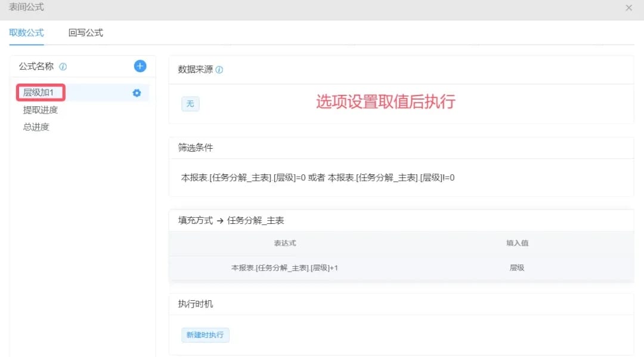Click the 层级 fill-in value cell

(x=516, y=267)
